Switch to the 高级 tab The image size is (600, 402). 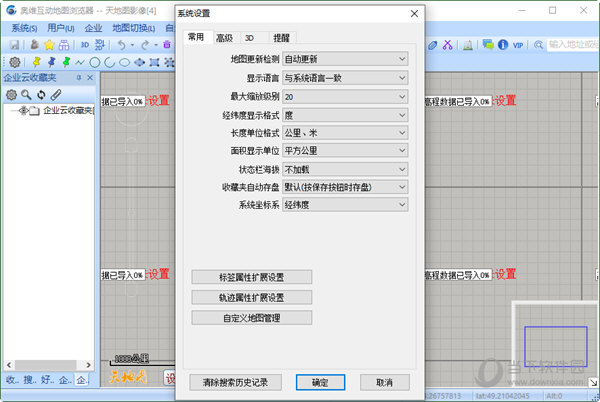click(x=223, y=38)
